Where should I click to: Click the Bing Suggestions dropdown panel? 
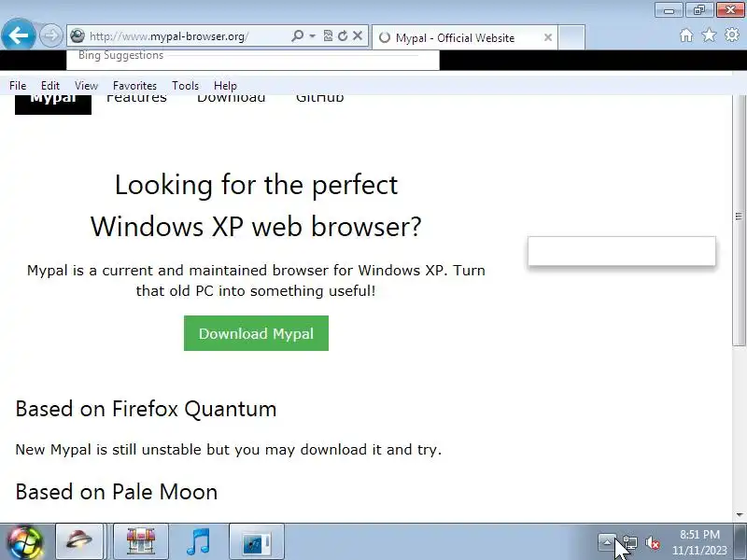[x=252, y=60]
